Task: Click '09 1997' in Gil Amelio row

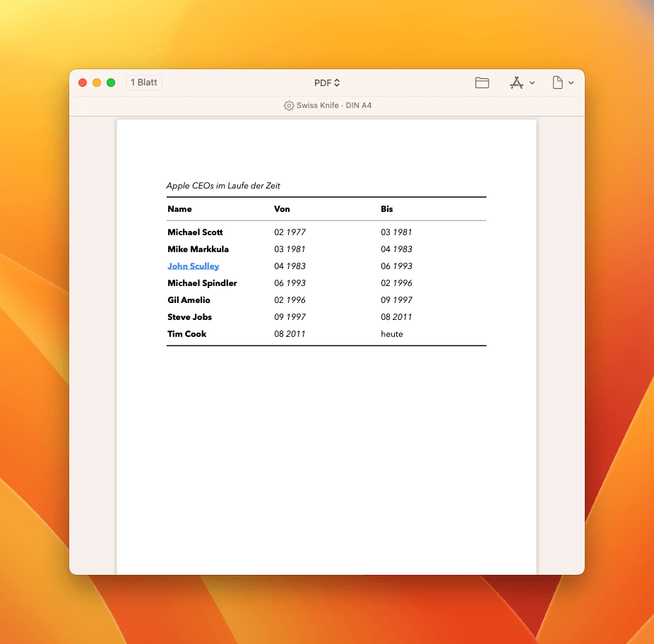Action: point(396,300)
